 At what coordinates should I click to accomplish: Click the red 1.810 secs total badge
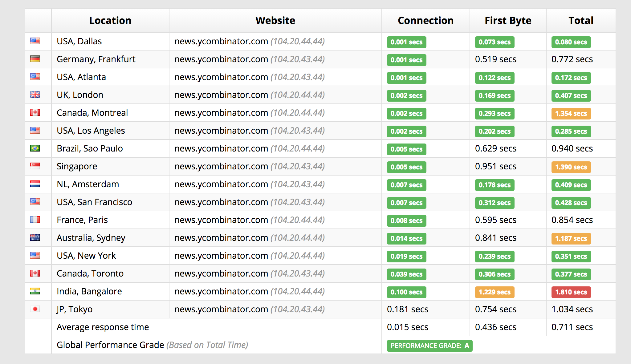571,292
